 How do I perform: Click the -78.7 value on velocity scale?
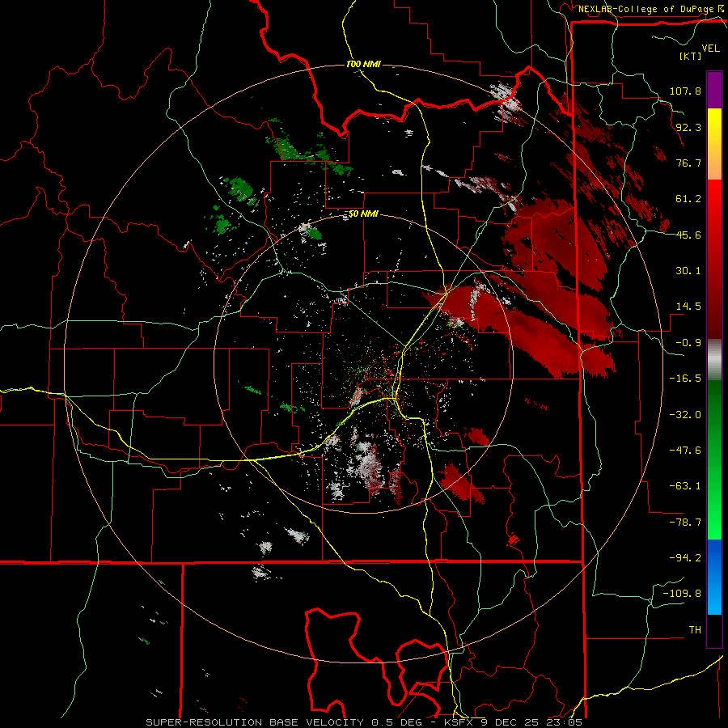[x=685, y=523]
